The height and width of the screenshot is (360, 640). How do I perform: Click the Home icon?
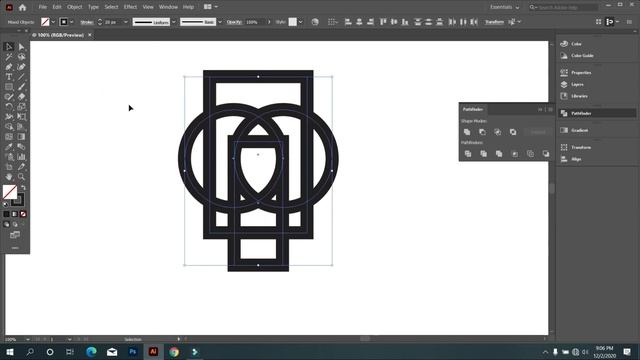[22, 7]
